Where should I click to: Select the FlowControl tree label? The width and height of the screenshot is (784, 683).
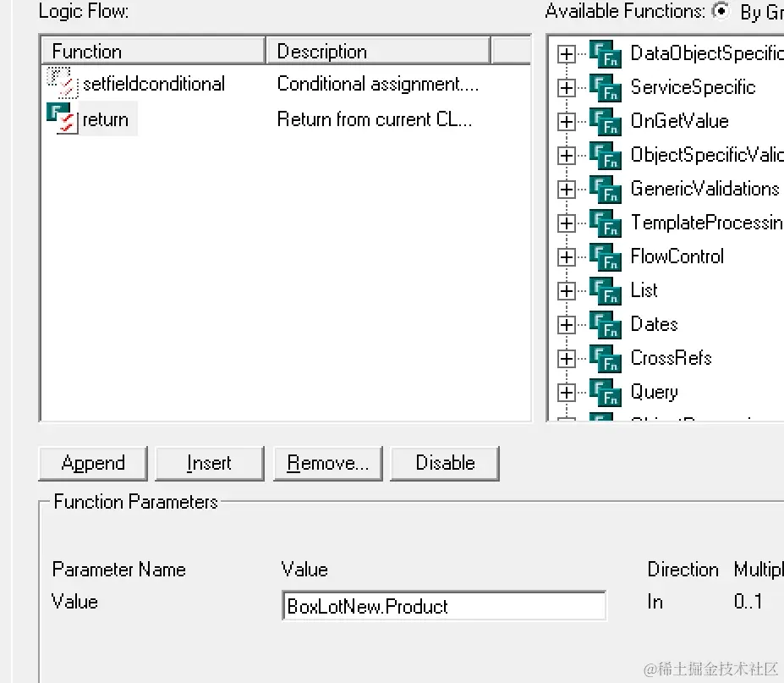[x=677, y=256]
